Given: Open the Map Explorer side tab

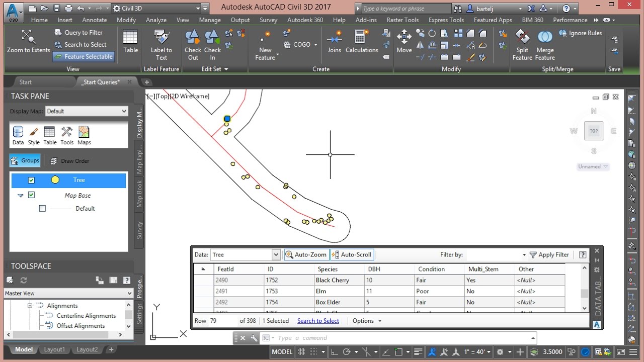Looking at the screenshot, I should [x=139, y=158].
